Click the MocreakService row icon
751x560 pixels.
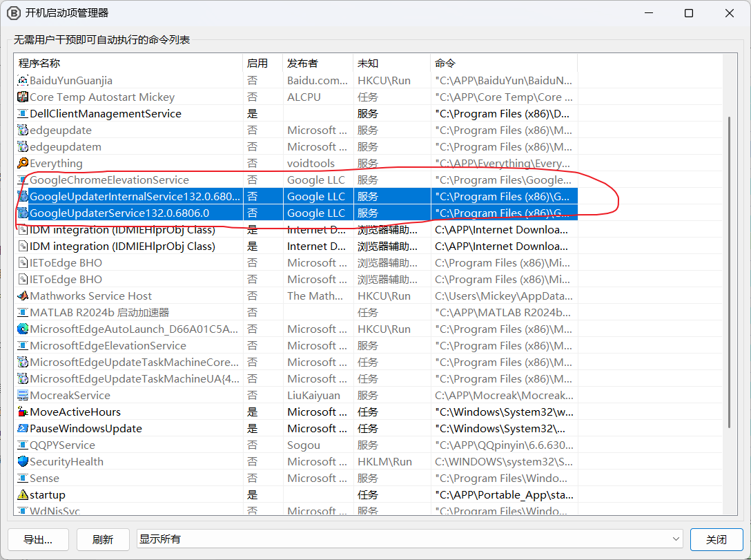click(23, 396)
